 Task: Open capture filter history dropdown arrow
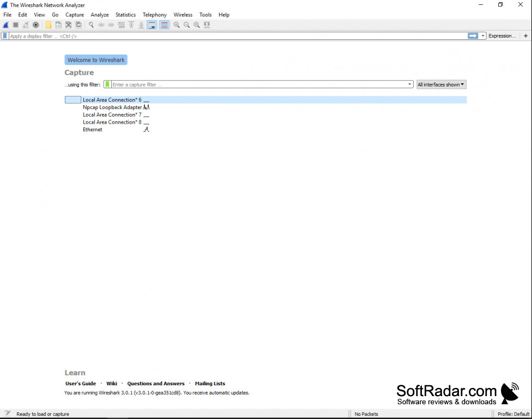point(409,84)
